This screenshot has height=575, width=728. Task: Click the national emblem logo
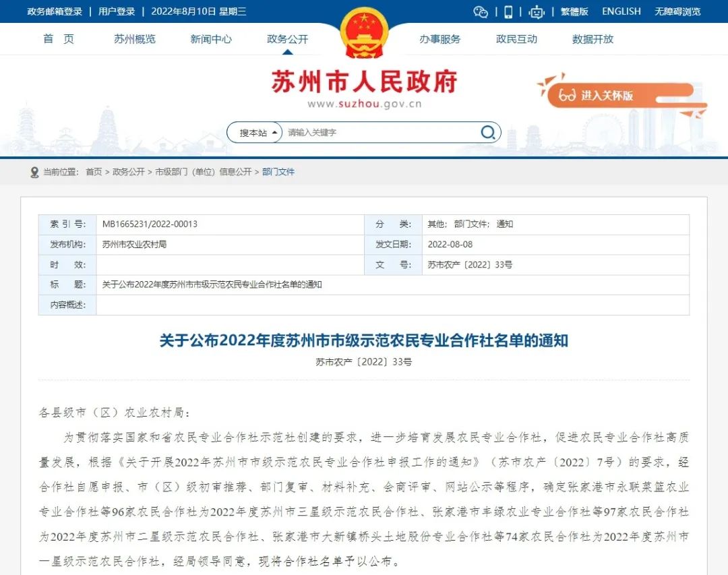(x=364, y=34)
